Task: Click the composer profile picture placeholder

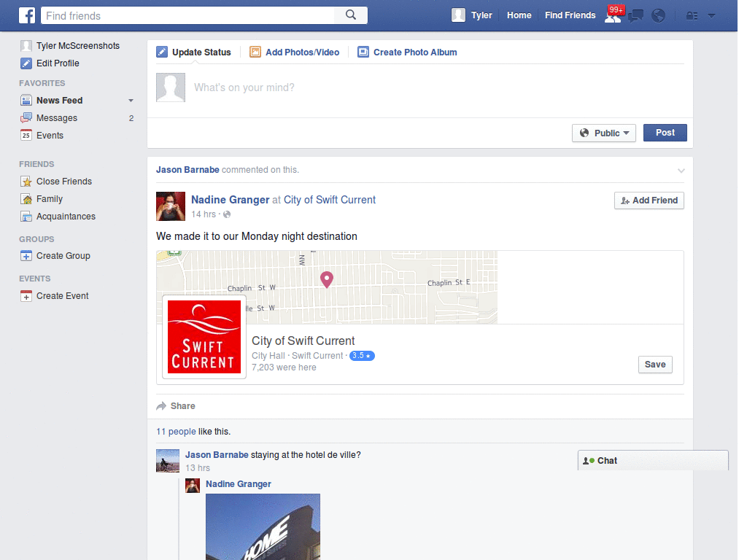Action: [171, 87]
